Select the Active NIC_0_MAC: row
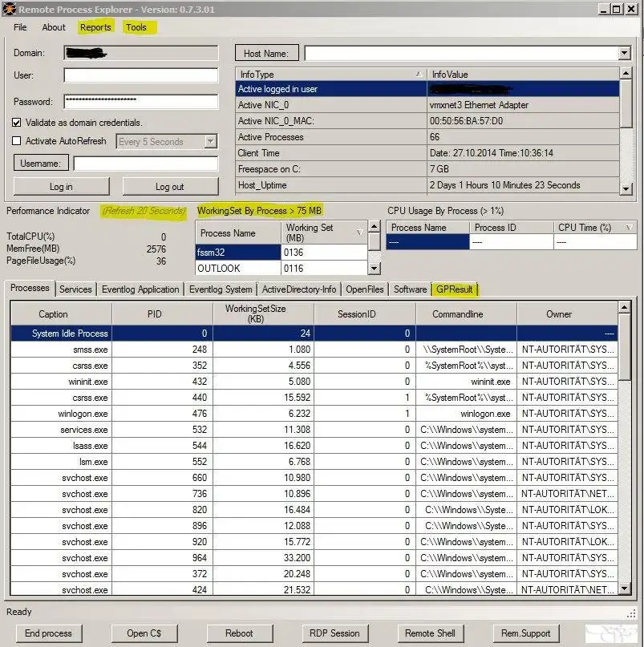 coord(427,121)
